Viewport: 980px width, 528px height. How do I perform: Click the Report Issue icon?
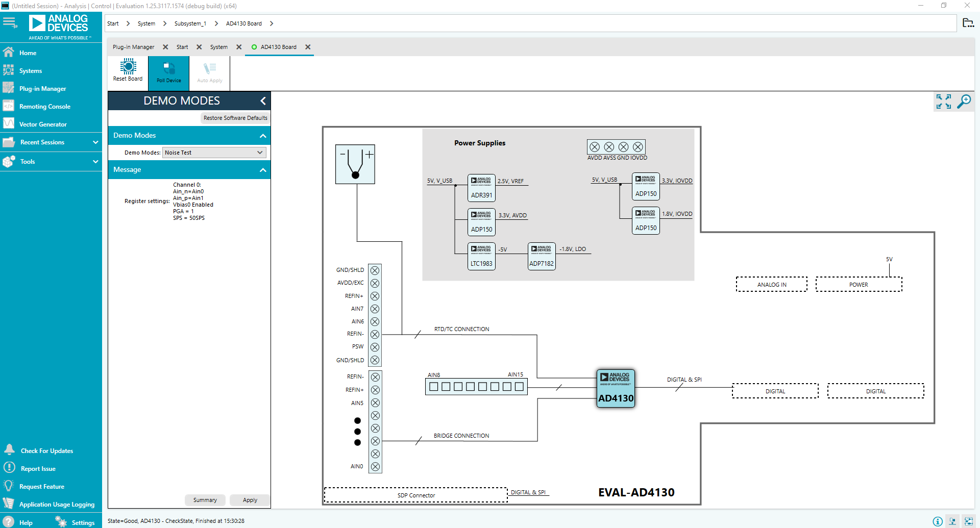click(9, 468)
